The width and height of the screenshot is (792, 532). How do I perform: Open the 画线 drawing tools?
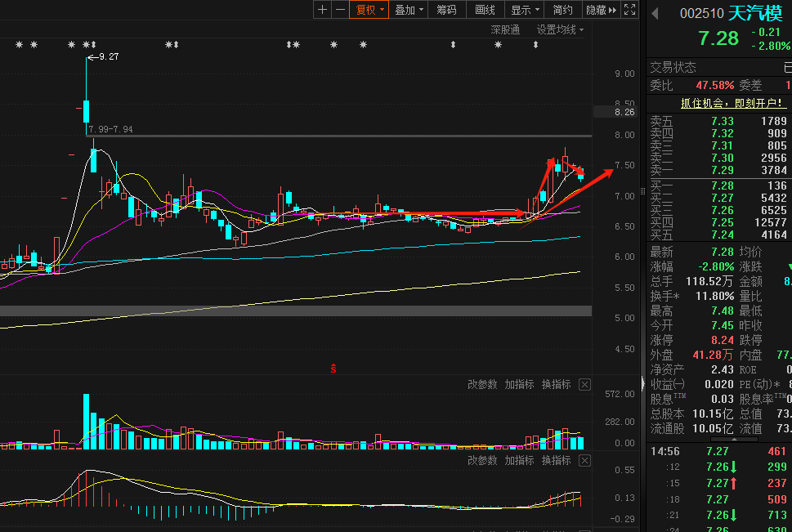pyautogui.click(x=485, y=10)
